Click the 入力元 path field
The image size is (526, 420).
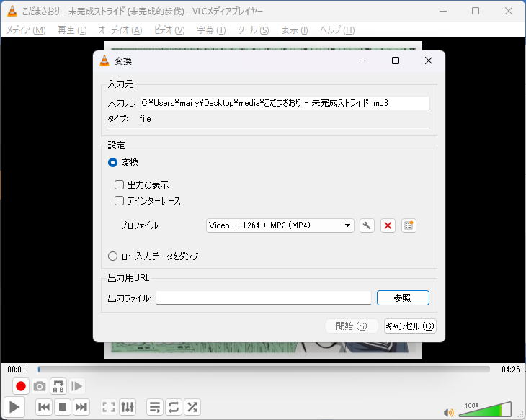tap(285, 103)
